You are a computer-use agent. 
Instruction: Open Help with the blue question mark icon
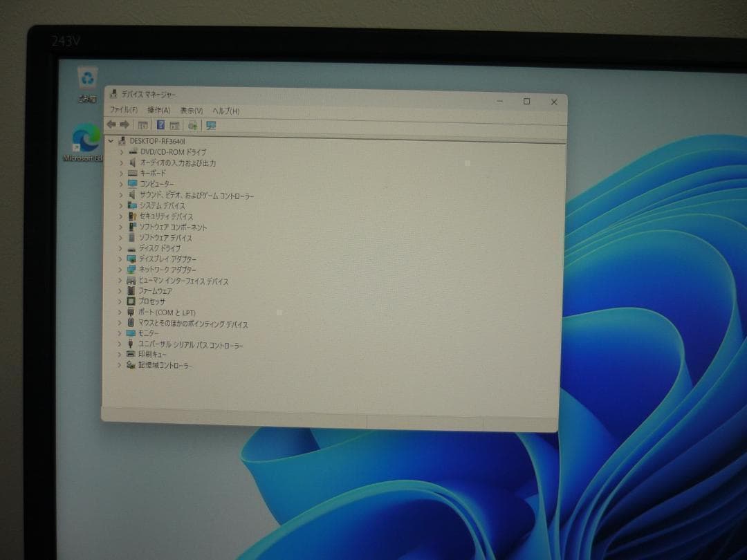[x=161, y=124]
